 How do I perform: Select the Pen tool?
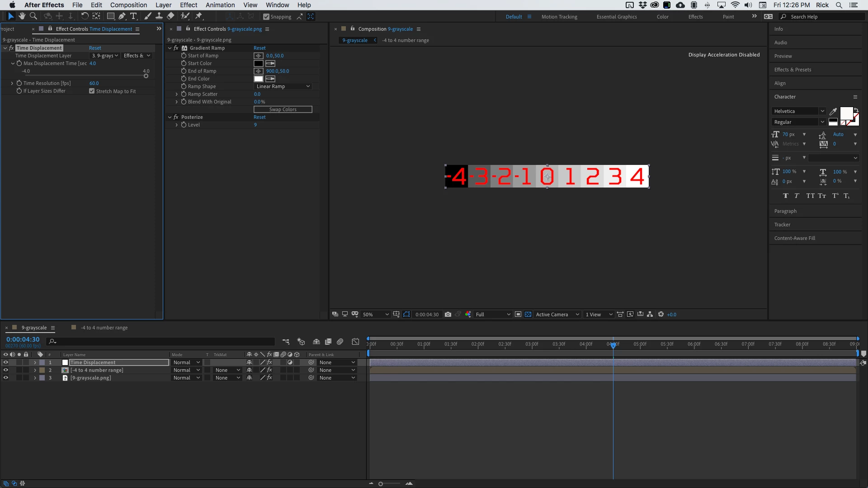coord(122,16)
